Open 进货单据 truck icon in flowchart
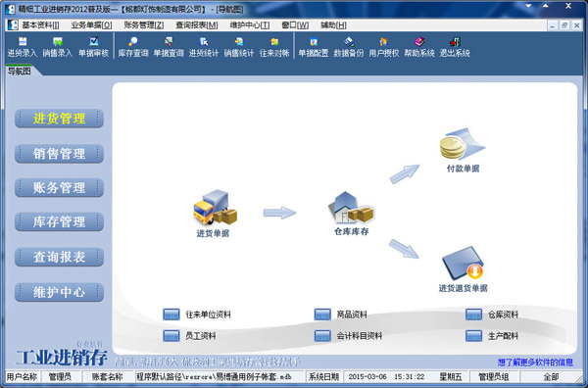This screenshot has height=388, width=588. pos(215,208)
